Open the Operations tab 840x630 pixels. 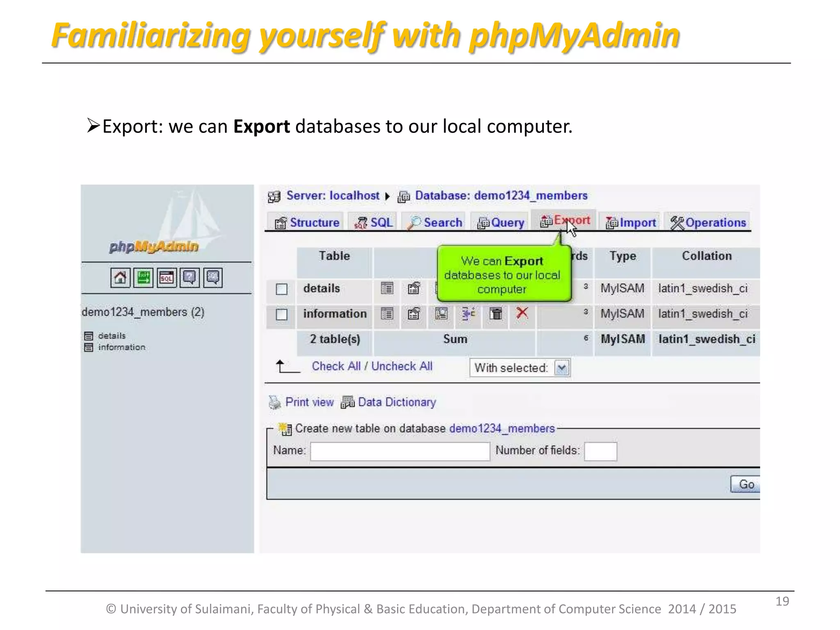[x=708, y=223]
